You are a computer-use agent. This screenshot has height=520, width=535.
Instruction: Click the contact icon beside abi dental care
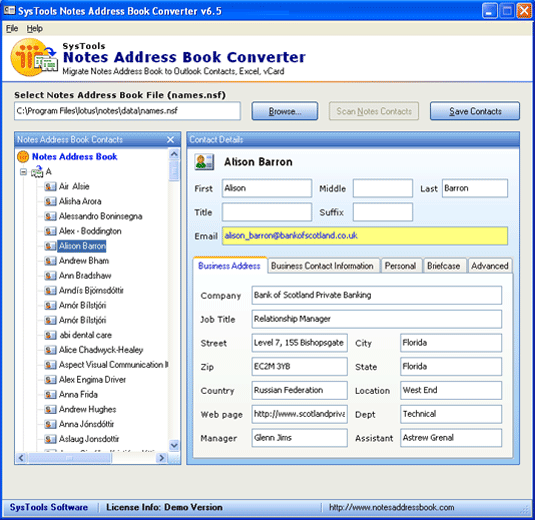[50, 335]
